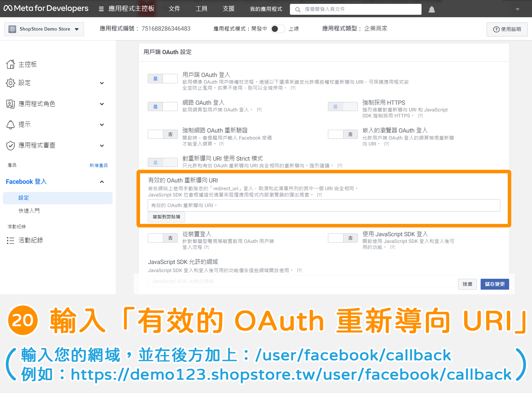Image resolution: width=532 pixels, height=393 pixels.
Task: Toggle 強制採用 HTTPS switch
Action: click(x=343, y=107)
